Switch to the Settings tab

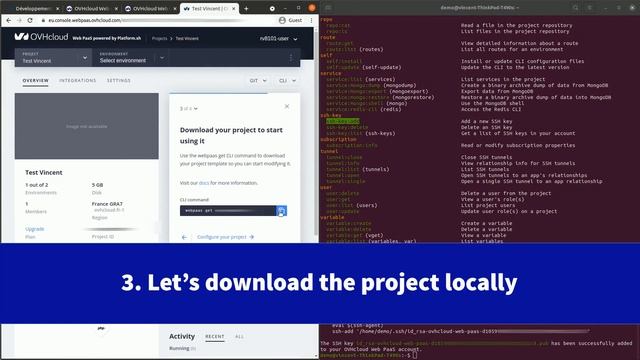[119, 80]
